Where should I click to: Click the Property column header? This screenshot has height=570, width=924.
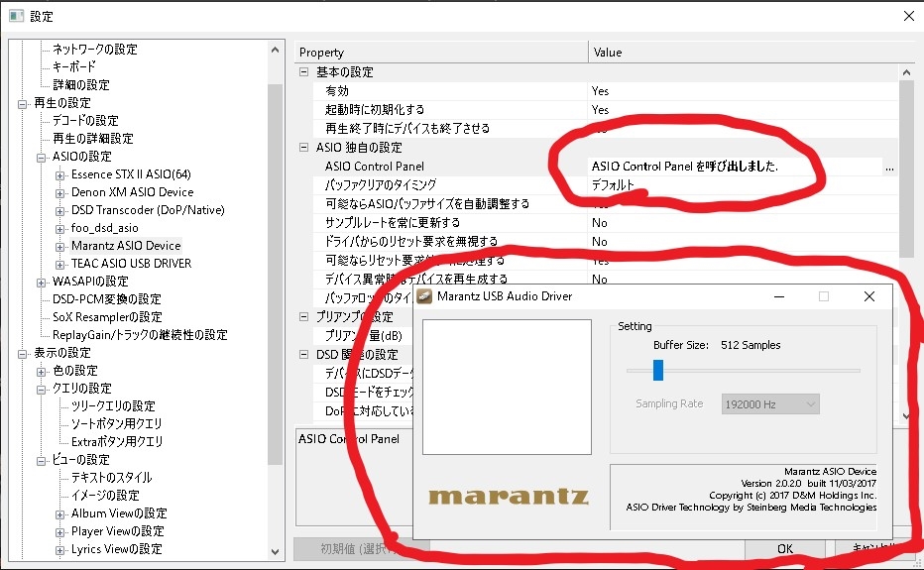441,52
